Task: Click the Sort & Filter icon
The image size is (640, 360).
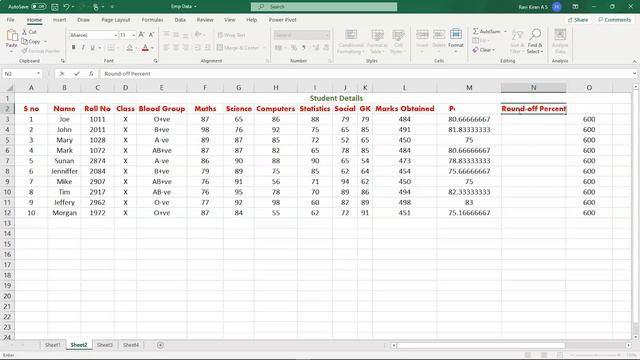Action: point(517,35)
